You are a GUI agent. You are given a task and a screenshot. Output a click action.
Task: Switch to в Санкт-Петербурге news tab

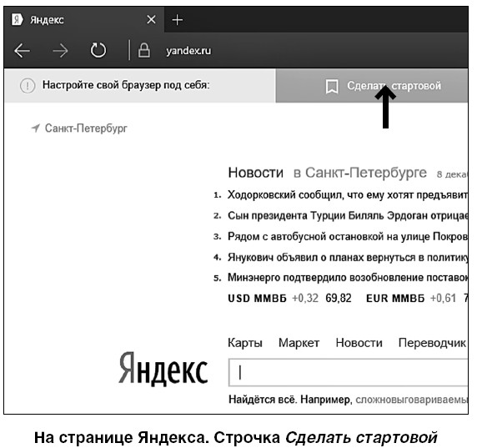pyautogui.click(x=360, y=173)
